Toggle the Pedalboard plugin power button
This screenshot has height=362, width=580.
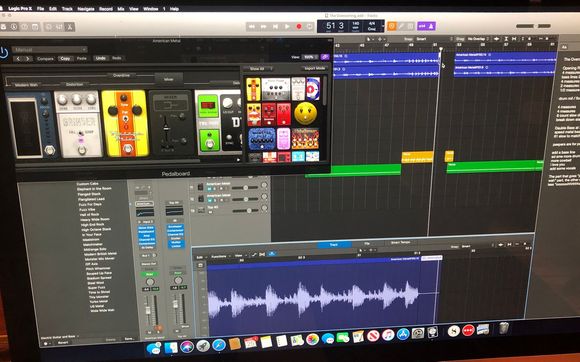coord(4,52)
